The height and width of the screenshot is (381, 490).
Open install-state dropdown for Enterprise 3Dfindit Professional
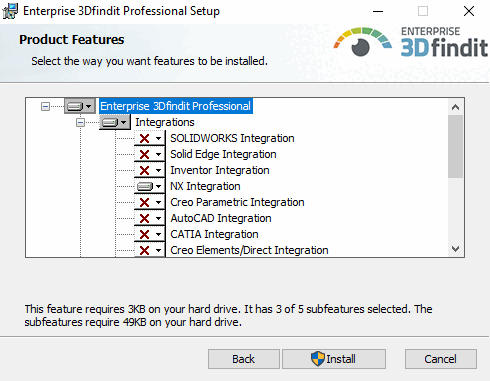[x=80, y=106]
